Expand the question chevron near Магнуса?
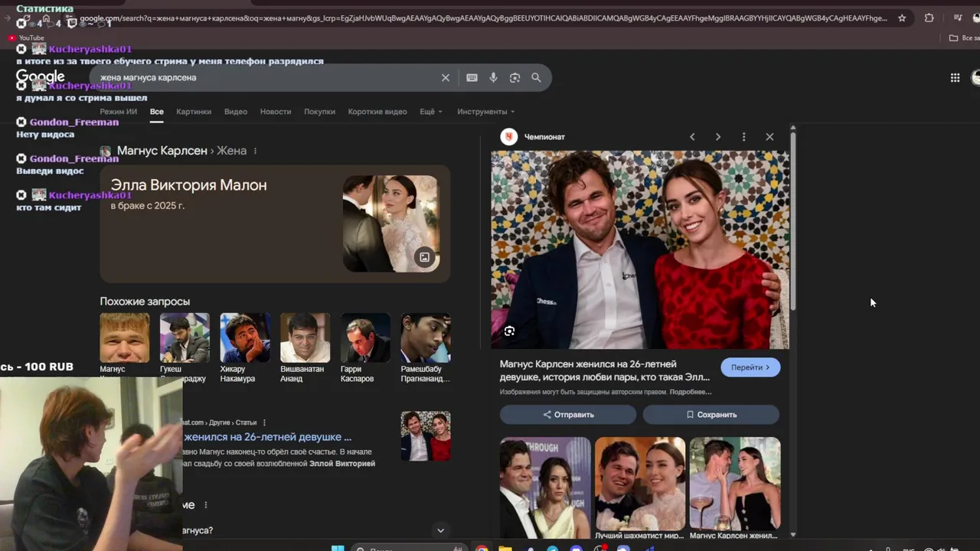Image resolution: width=980 pixels, height=551 pixels. point(440,530)
